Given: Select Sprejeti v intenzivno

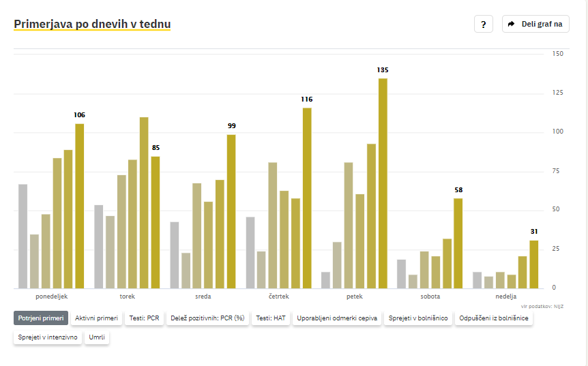Looking at the screenshot, I should point(48,337).
